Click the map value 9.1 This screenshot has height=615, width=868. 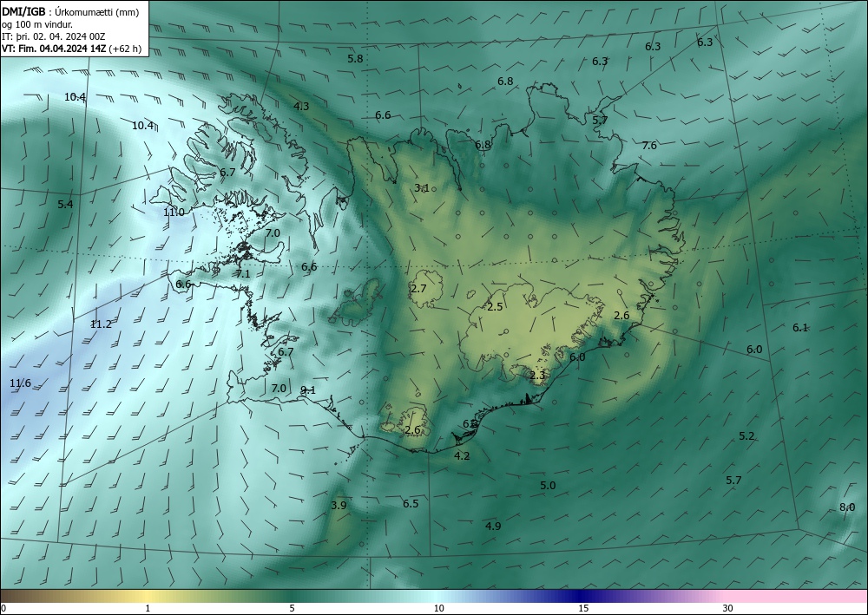[x=308, y=390]
